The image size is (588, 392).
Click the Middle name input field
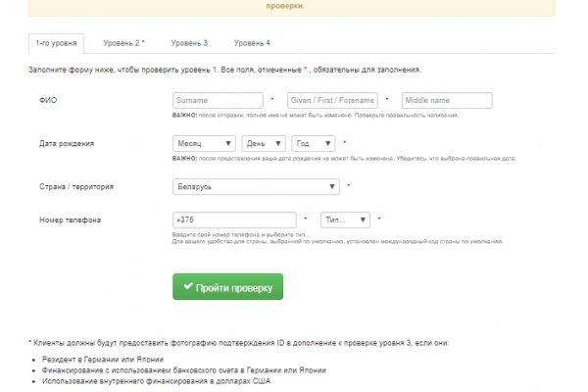[x=446, y=100]
